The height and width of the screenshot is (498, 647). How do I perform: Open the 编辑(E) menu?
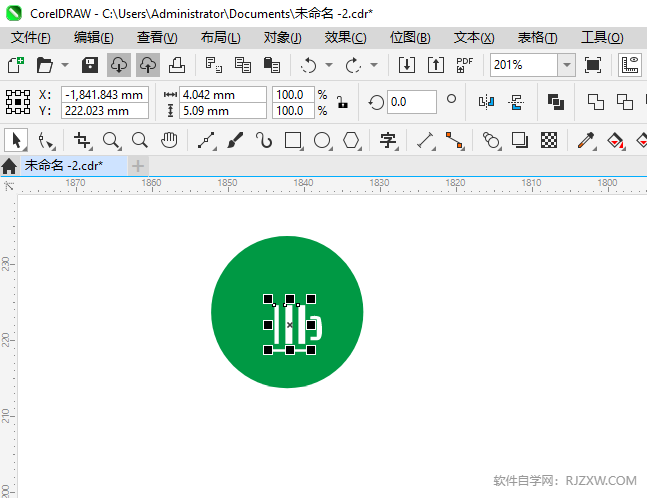[x=94, y=38]
